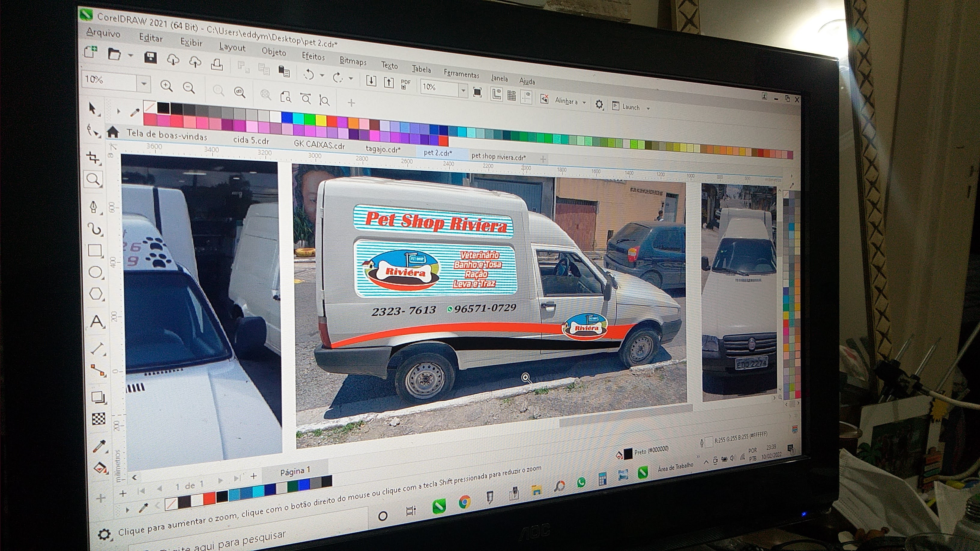The height and width of the screenshot is (551, 980).
Task: Open the Ferramentas menu
Action: 461,74
